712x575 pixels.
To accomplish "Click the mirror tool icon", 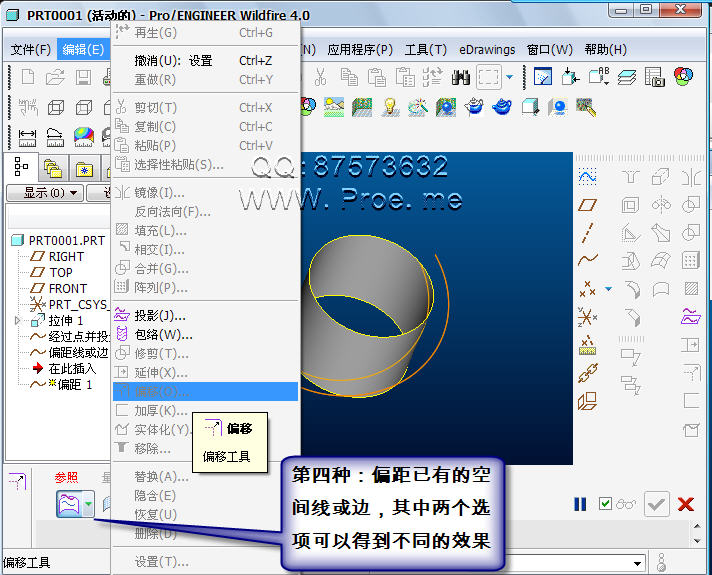I will coord(691,177).
